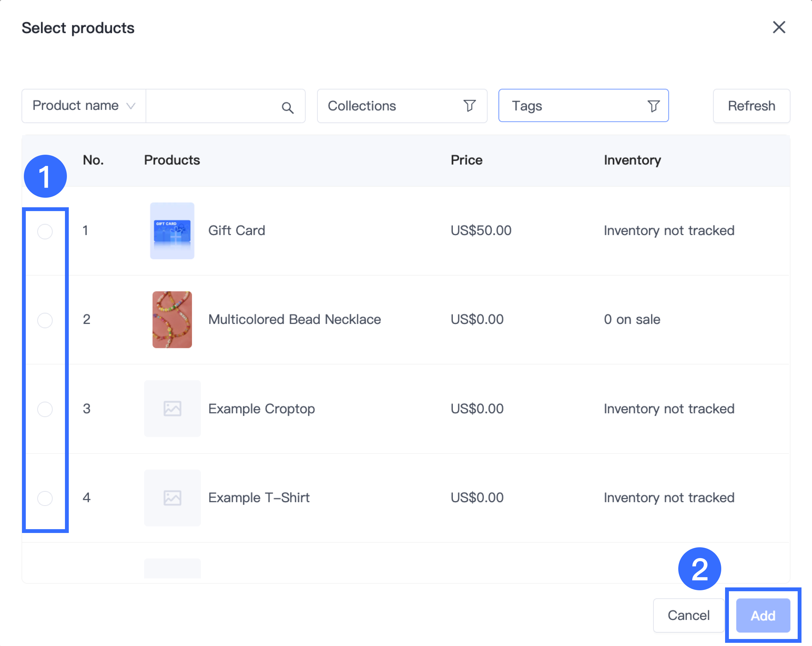Image resolution: width=812 pixels, height=646 pixels.
Task: Select the Gift Card radio button
Action: coord(45,231)
